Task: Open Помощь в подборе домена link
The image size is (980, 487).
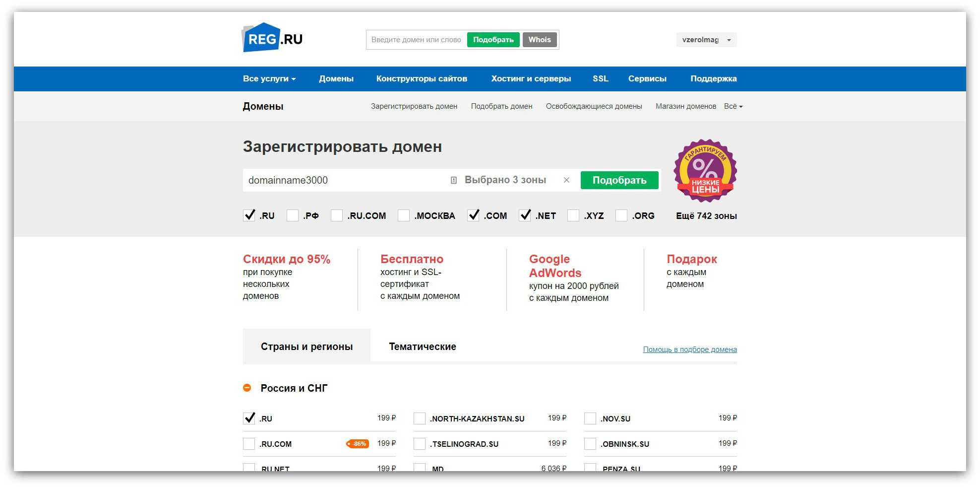Action: pos(689,349)
